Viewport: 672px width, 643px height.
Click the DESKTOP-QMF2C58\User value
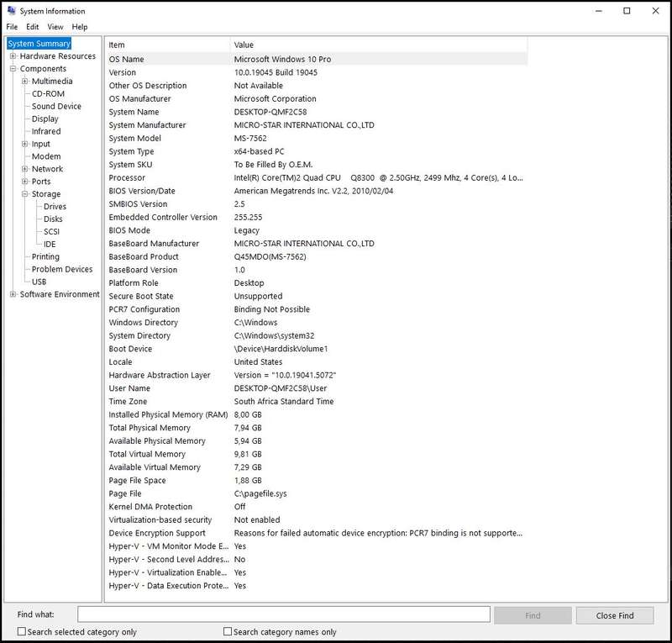pos(281,387)
